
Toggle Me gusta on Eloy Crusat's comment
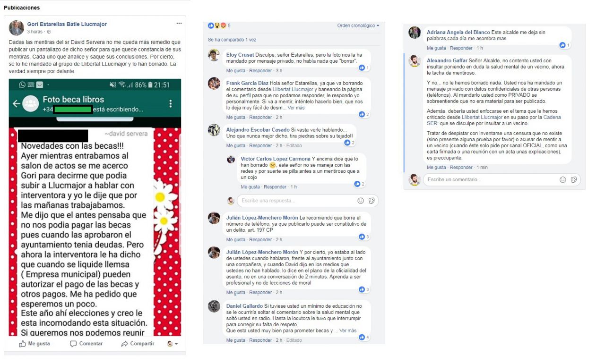click(236, 71)
